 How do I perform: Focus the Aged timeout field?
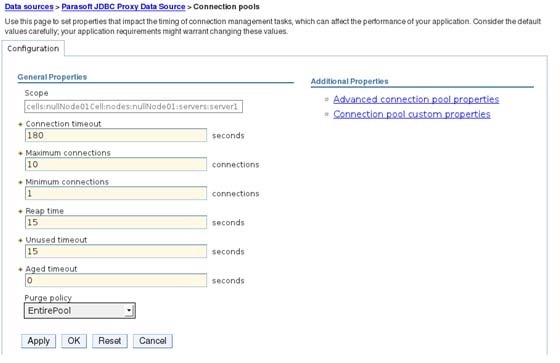[x=116, y=280]
